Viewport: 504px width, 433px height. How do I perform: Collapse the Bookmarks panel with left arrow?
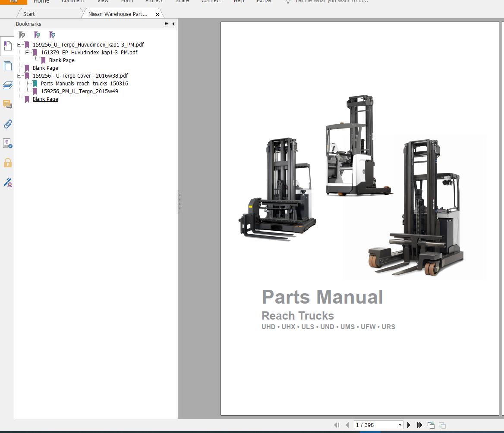tap(173, 24)
